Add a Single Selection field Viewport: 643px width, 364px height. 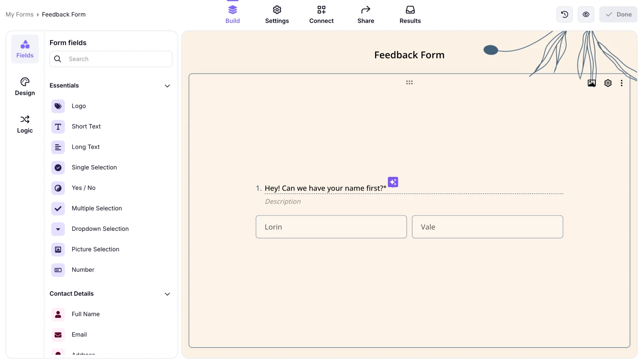(x=94, y=167)
